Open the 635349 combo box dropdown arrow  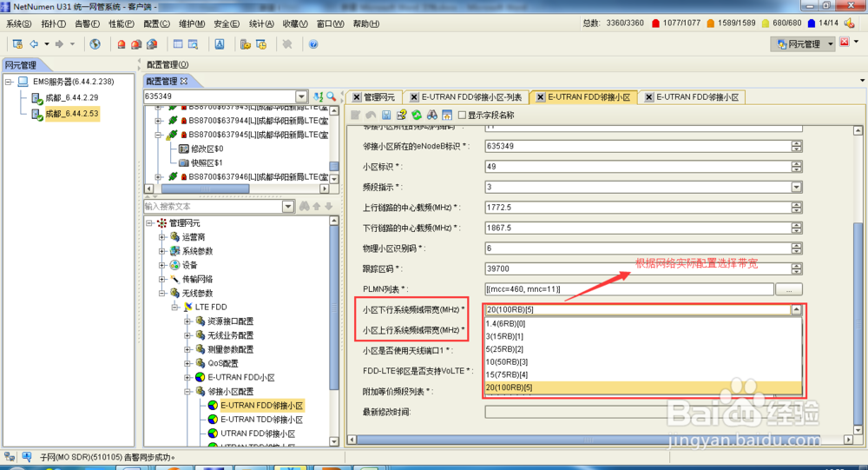[x=301, y=96]
